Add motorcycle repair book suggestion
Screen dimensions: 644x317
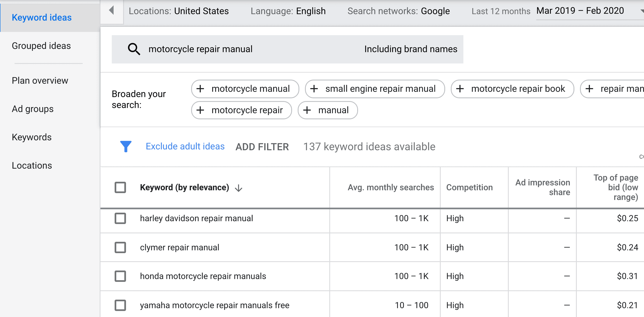(x=512, y=89)
